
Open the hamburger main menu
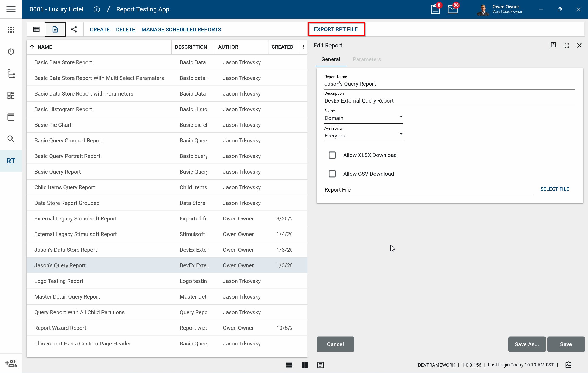click(x=11, y=9)
